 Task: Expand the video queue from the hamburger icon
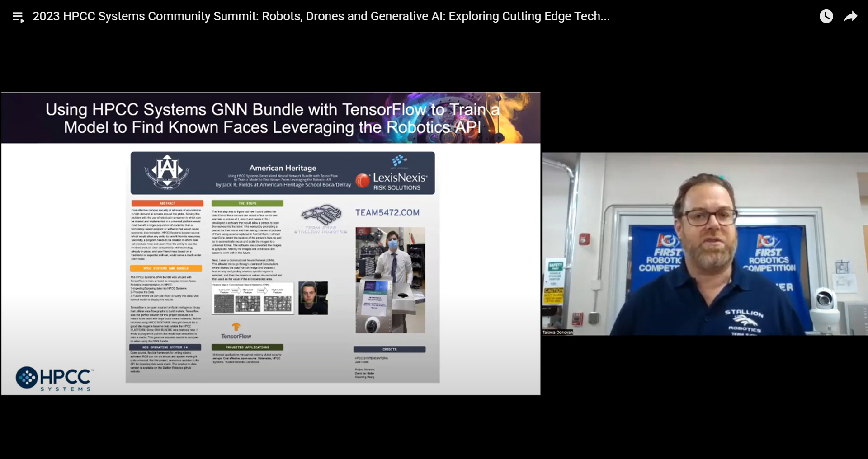(19, 17)
